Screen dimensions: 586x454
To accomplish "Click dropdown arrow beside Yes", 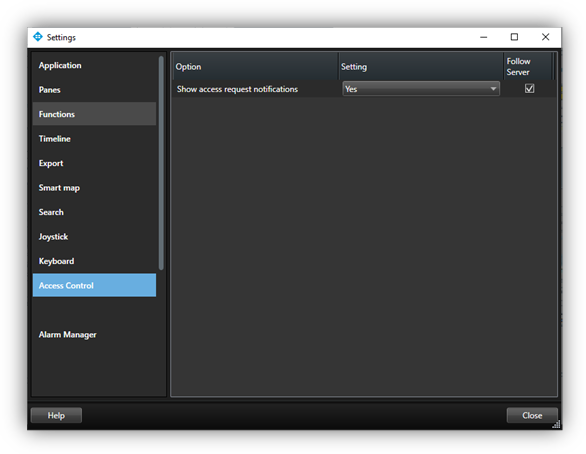I will (493, 89).
